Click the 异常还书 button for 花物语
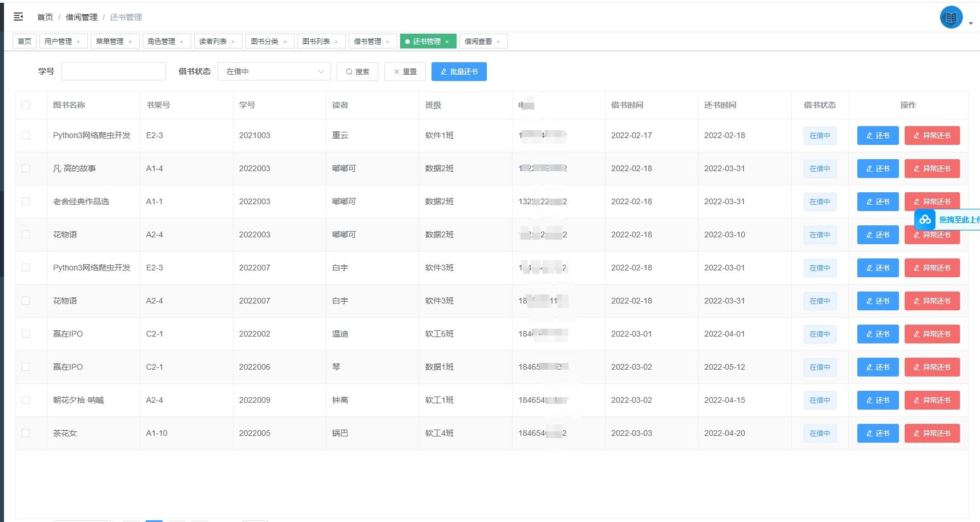 [932, 234]
